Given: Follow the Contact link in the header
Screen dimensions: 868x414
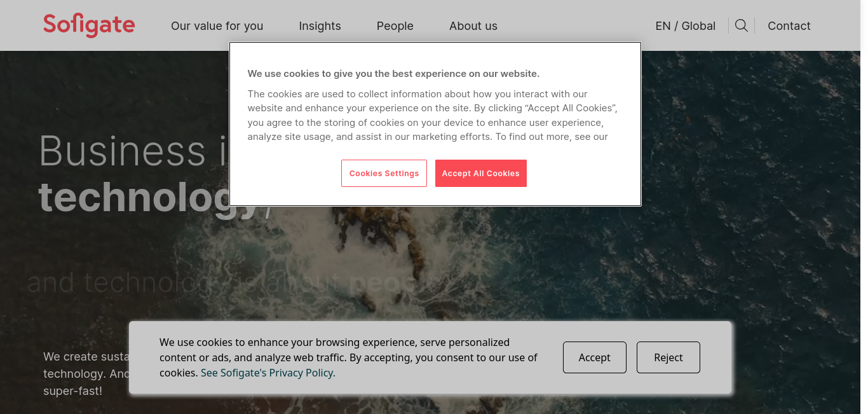Looking at the screenshot, I should [x=789, y=26].
